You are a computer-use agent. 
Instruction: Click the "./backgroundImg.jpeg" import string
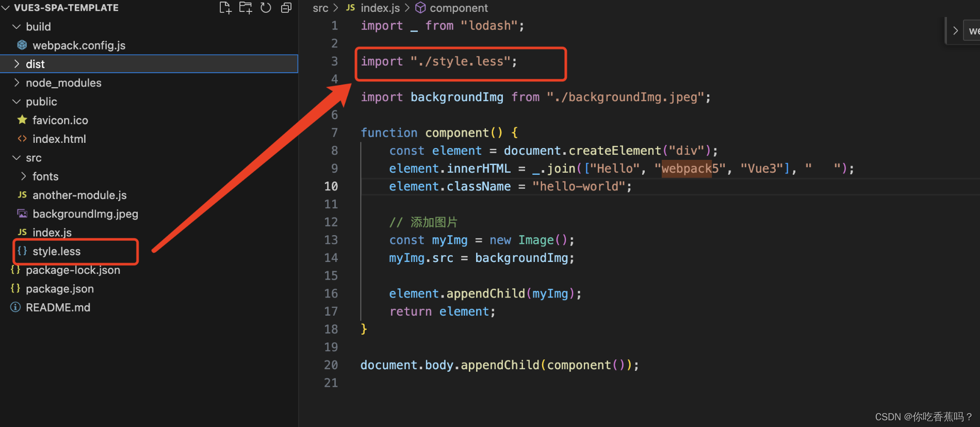point(625,96)
